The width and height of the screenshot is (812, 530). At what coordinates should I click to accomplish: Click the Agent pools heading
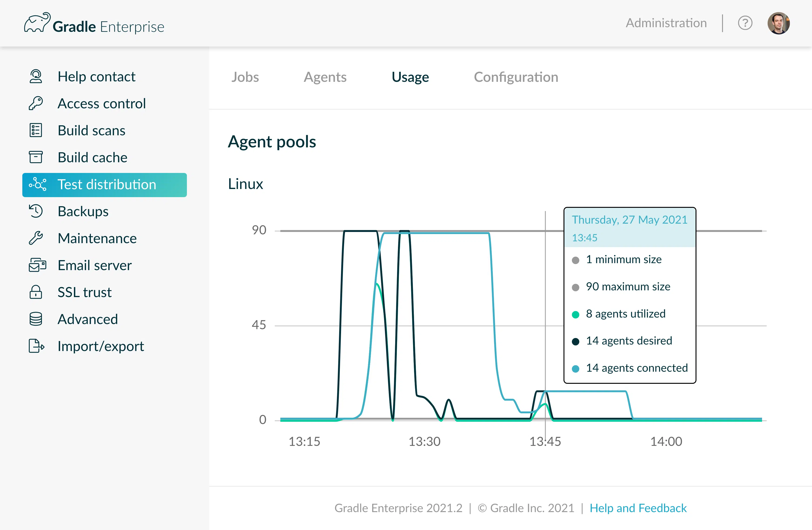(272, 142)
